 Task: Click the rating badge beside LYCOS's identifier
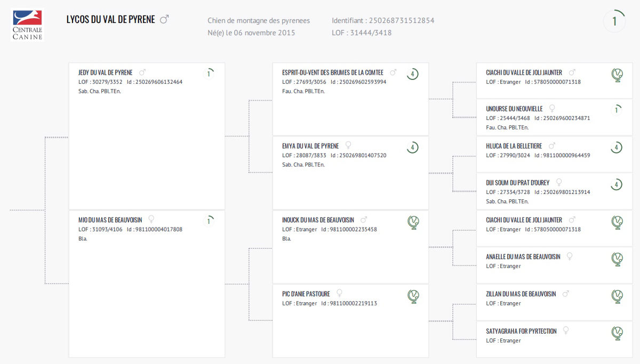tap(614, 21)
